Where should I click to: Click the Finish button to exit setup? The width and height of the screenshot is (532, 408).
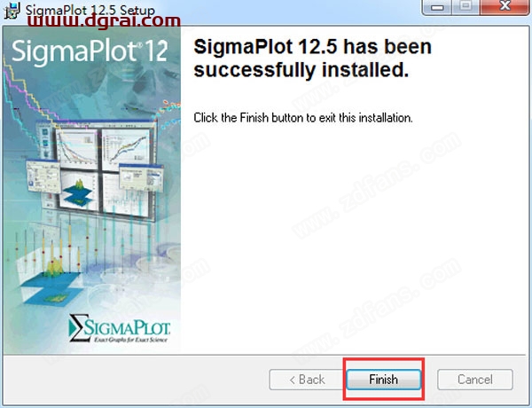click(383, 379)
